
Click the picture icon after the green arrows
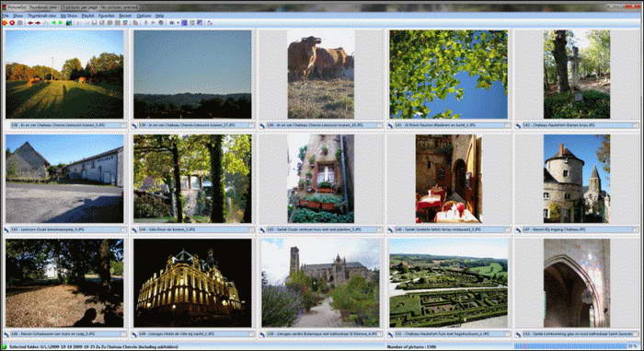[x=69, y=23]
